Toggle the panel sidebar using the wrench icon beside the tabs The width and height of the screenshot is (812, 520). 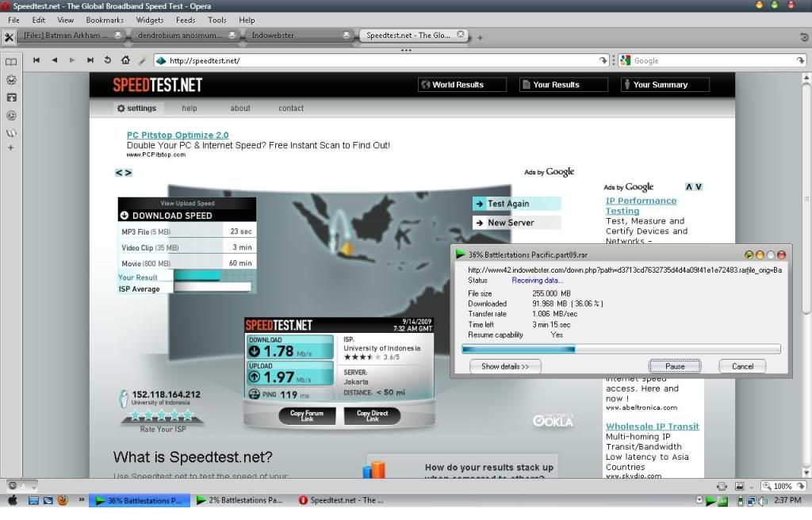pyautogui.click(x=9, y=37)
